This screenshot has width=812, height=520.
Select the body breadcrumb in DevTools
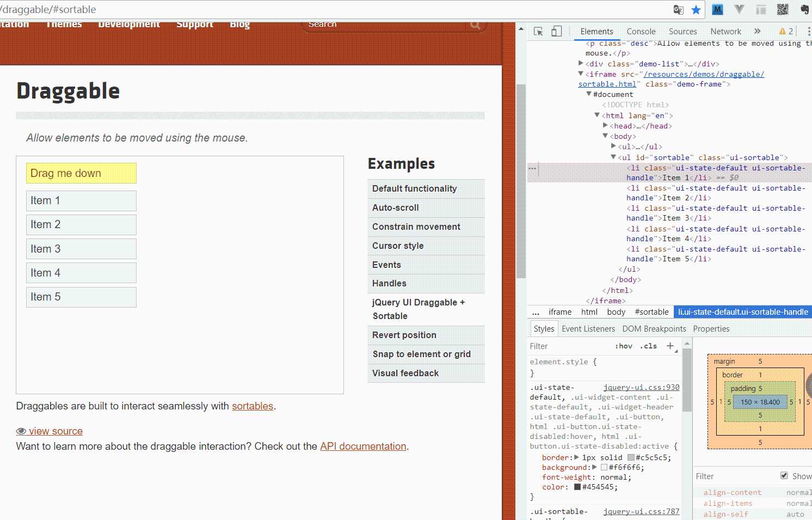tap(616, 312)
